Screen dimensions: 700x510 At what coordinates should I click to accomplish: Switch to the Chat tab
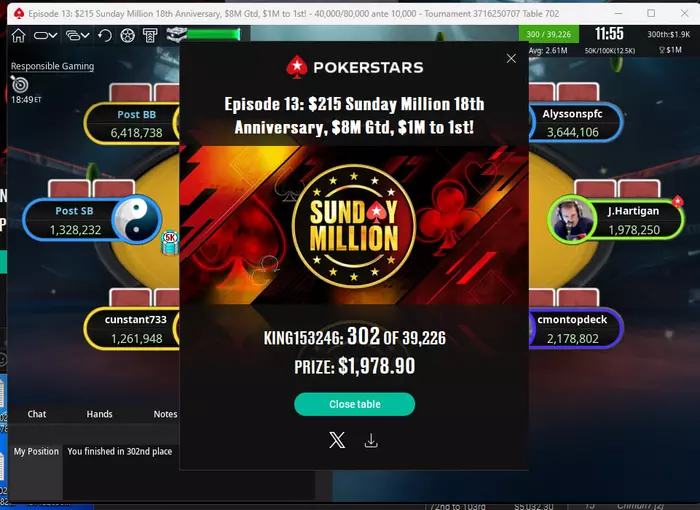[37, 414]
